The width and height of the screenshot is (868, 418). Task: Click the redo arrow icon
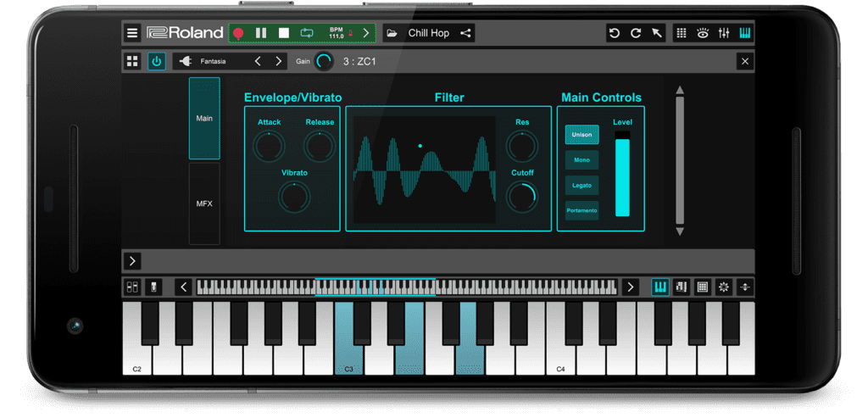point(636,33)
